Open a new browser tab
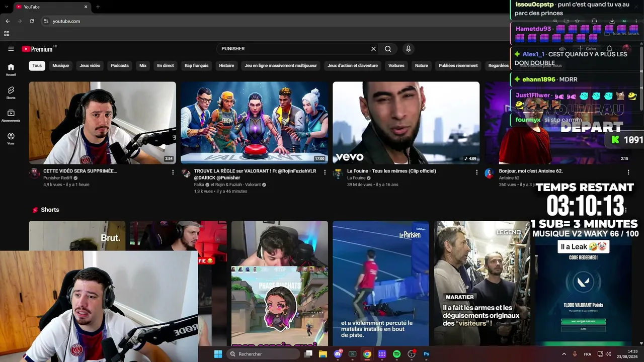 [x=98, y=7]
